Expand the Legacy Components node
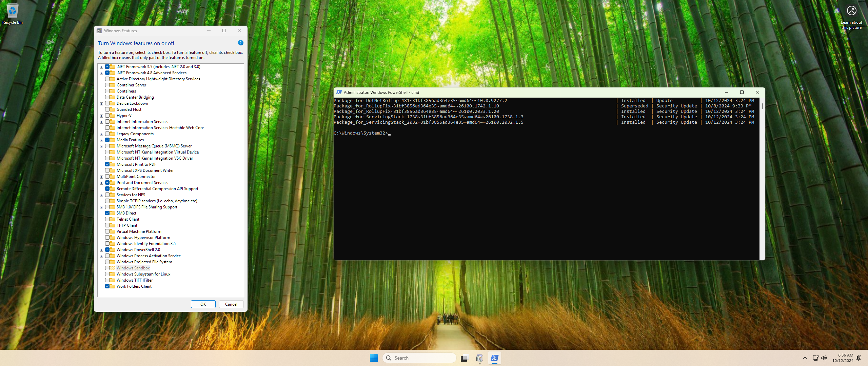The height and width of the screenshot is (366, 868). point(101,134)
